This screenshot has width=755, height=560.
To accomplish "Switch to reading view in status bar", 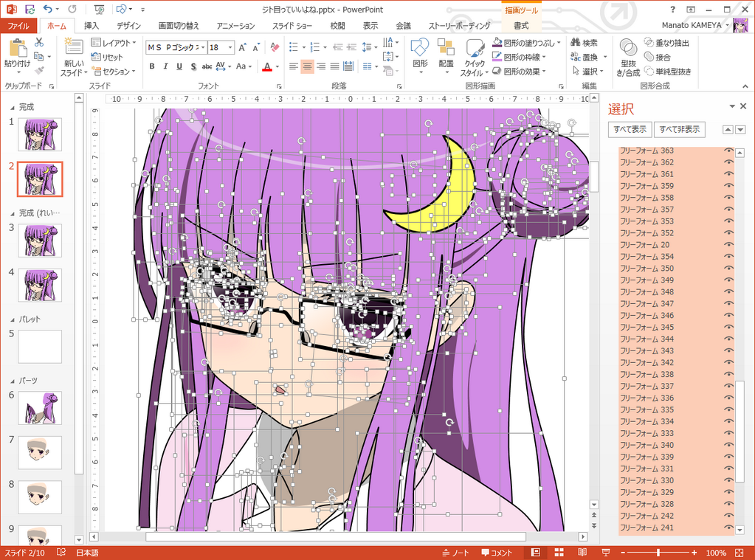I will pyautogui.click(x=582, y=553).
